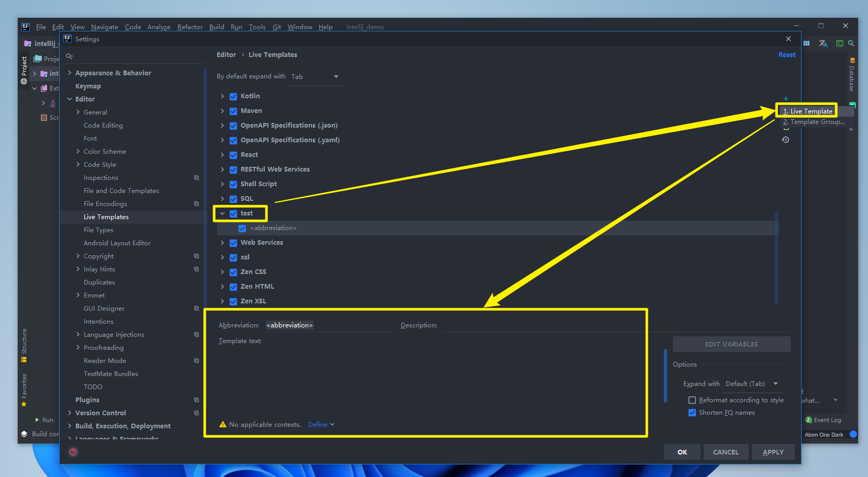Click the blue grid icon in toolbar
Viewport: 868px width, 477px height.
click(806, 43)
